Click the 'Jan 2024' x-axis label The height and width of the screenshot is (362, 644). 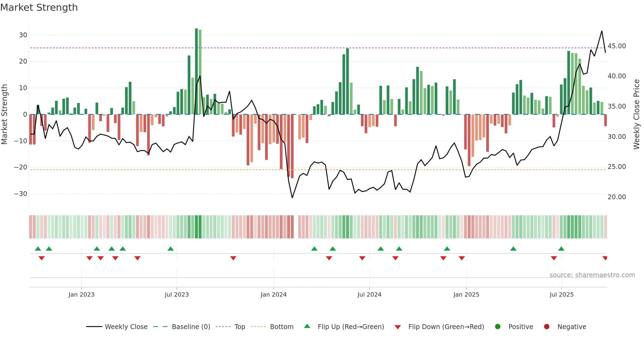[x=274, y=295]
